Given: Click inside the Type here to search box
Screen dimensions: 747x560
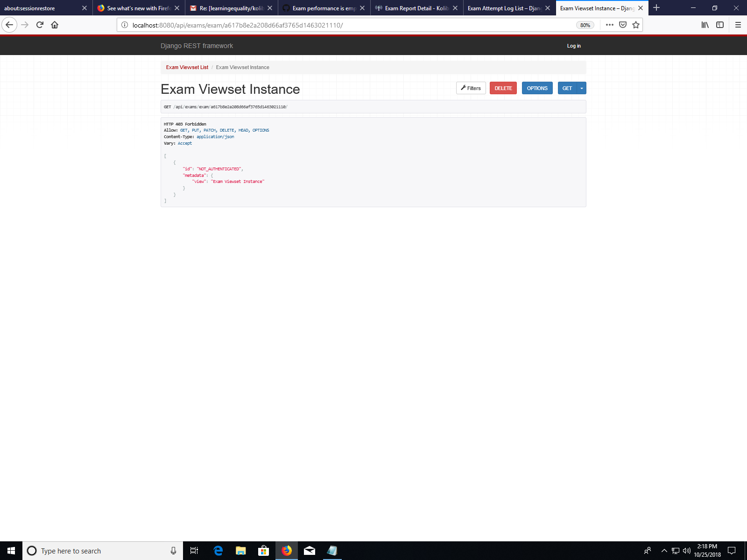Looking at the screenshot, I should click(x=93, y=551).
